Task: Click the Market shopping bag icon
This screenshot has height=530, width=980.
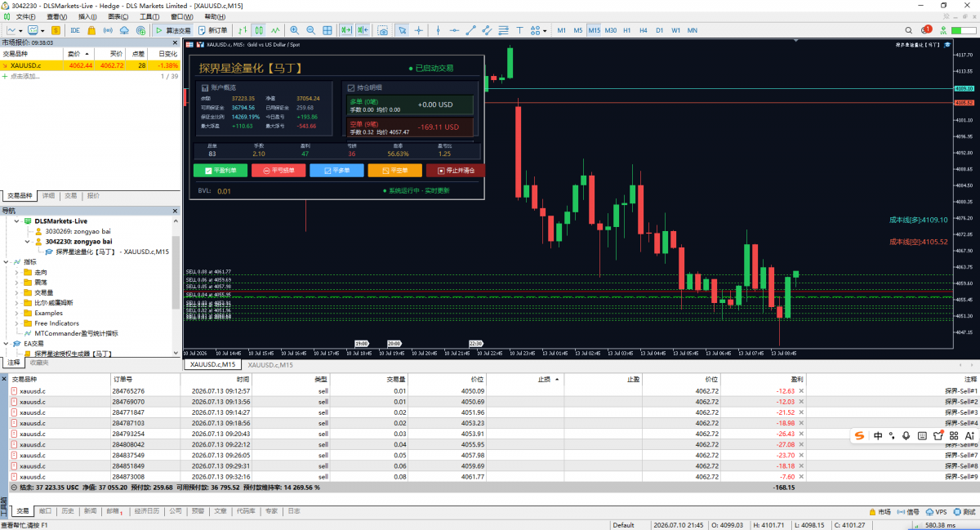Action: (91, 30)
